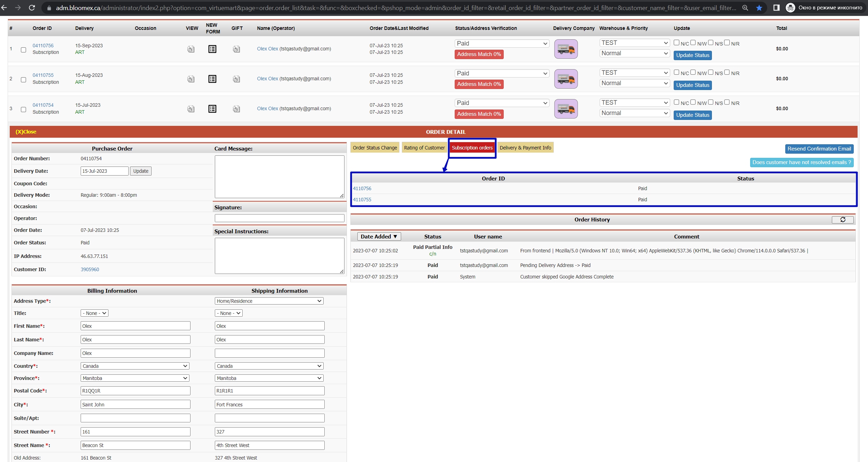This screenshot has height=462, width=868.
Task: Click into the Card Message textarea
Action: tap(279, 177)
